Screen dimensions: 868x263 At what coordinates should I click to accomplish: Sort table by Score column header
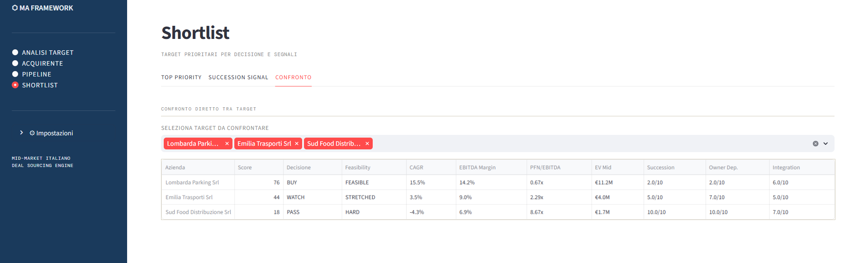click(245, 167)
